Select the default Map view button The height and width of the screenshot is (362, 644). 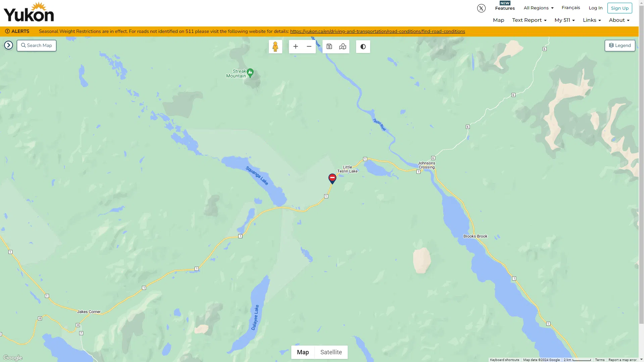[x=303, y=352]
